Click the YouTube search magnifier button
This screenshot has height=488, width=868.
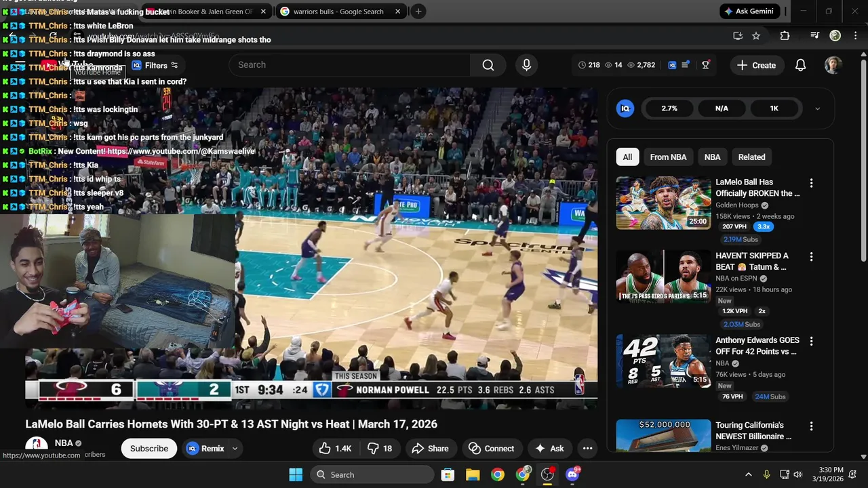488,65
